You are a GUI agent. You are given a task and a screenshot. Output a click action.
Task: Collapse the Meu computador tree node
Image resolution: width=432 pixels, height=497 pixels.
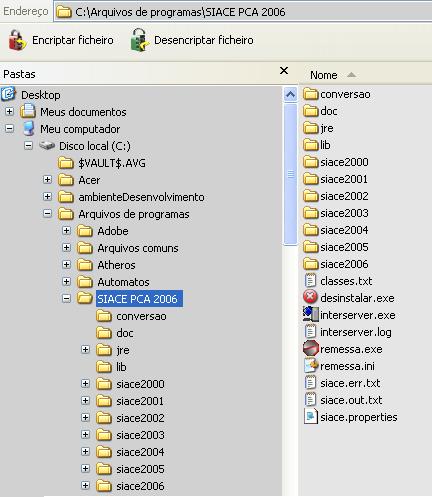[10, 128]
